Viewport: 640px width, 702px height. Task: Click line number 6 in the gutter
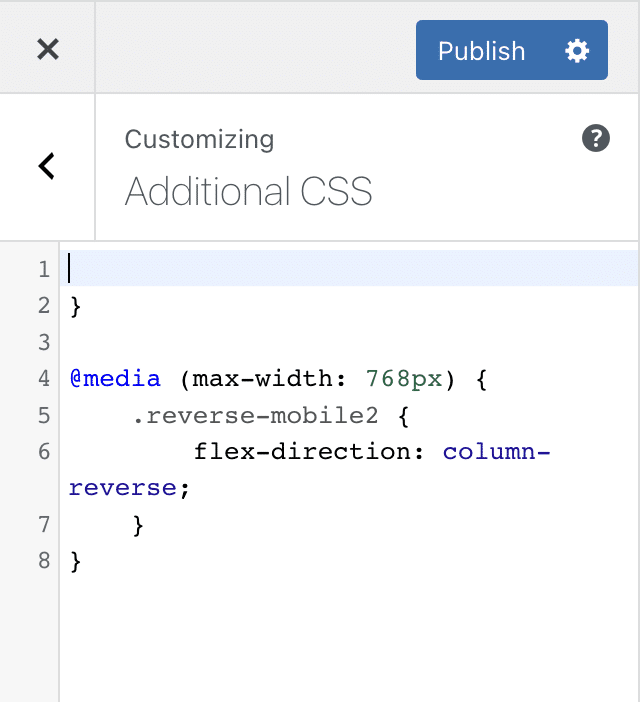[44, 452]
